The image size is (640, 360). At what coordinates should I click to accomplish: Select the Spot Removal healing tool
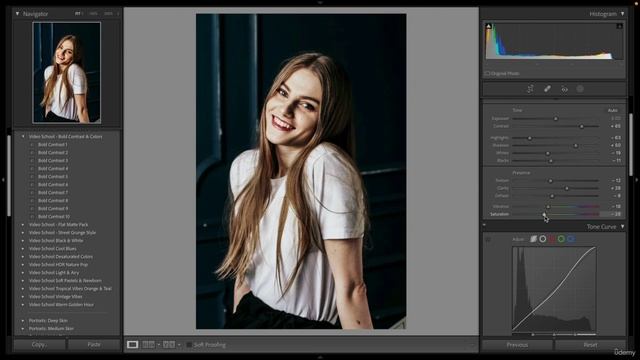pos(547,89)
